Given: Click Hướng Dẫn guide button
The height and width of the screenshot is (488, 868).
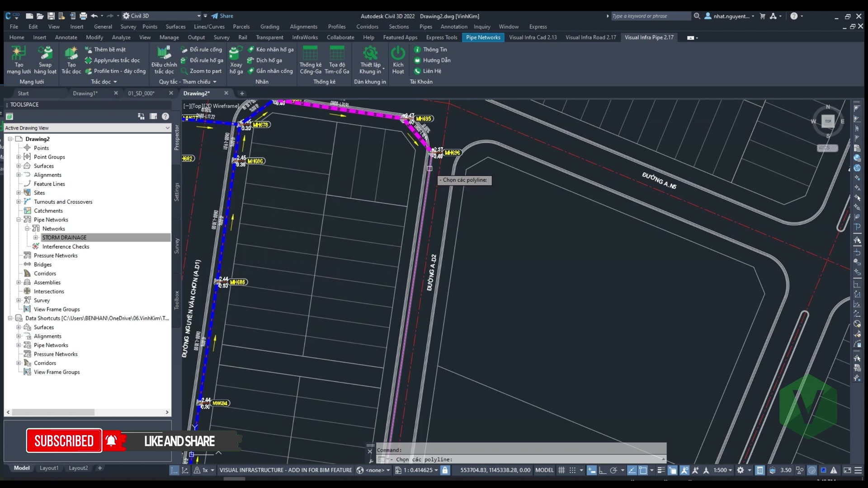Looking at the screenshot, I should 432,60.
